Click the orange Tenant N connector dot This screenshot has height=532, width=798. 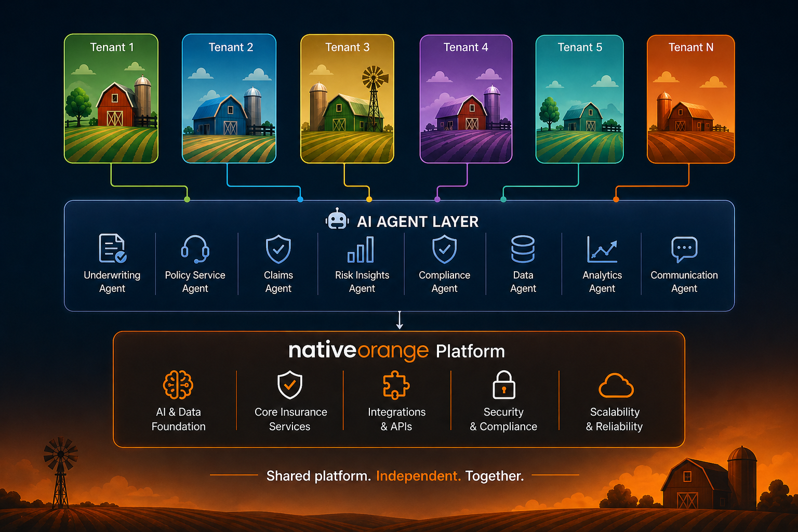[616, 199]
